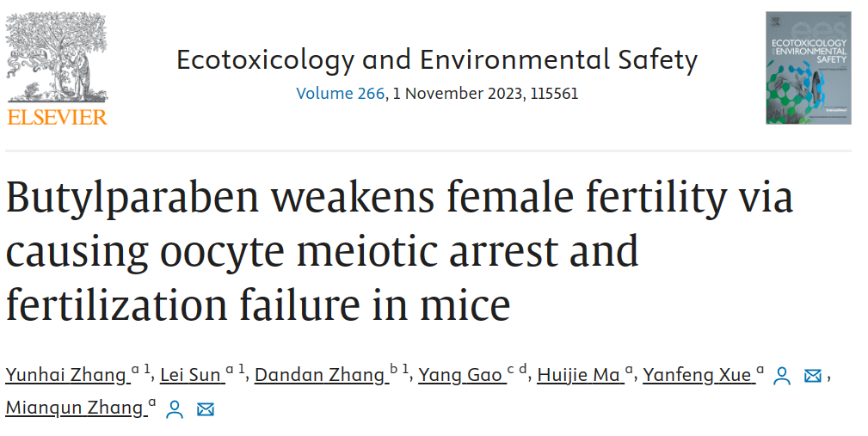This screenshot has height=436, width=868.
Task: Open Mianqun Zhang's author profile icon
Action: (x=175, y=408)
